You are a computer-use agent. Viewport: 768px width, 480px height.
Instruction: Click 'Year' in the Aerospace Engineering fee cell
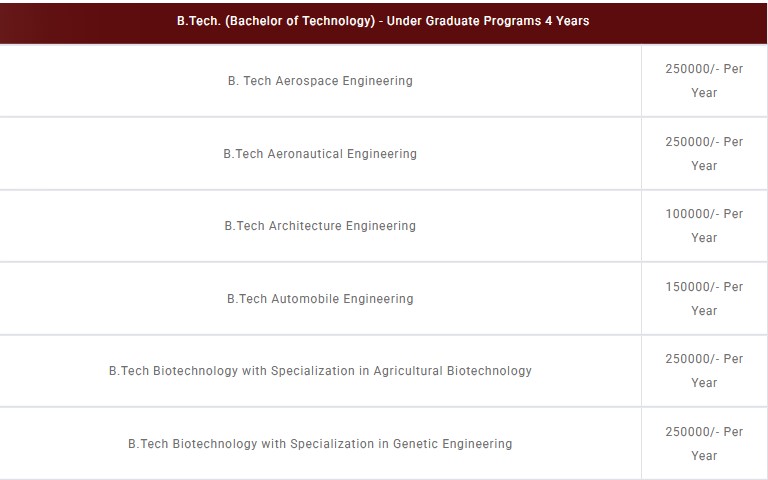point(704,93)
